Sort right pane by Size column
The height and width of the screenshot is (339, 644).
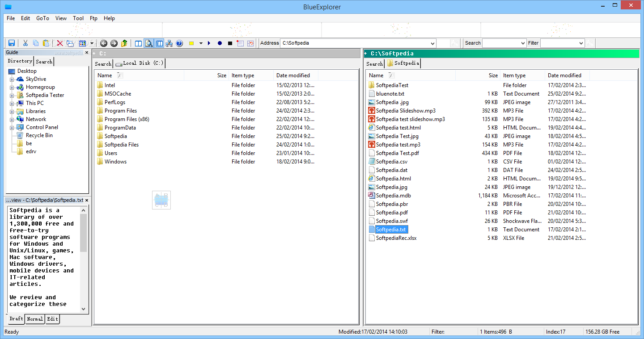click(x=478, y=75)
